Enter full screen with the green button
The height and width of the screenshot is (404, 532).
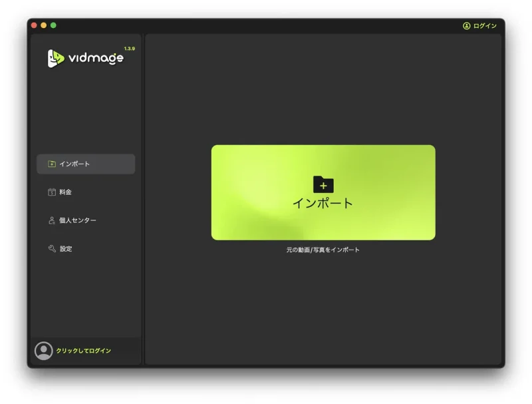53,25
